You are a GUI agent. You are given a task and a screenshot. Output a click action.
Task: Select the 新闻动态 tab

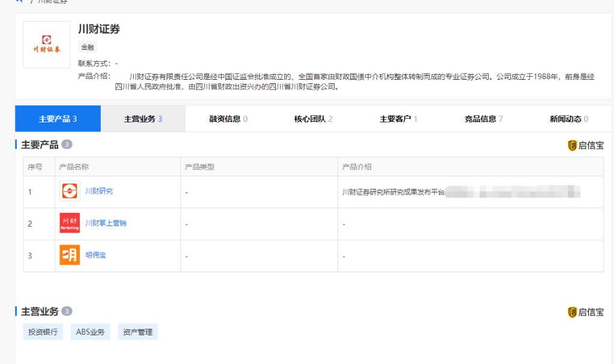click(568, 119)
